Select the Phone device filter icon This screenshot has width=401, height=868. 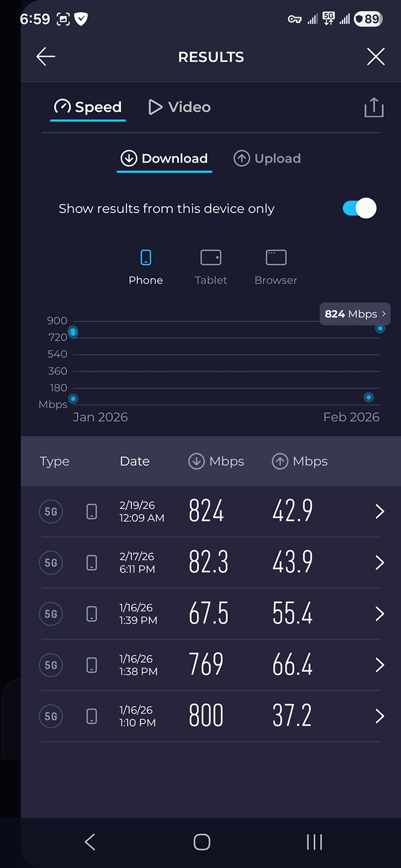click(145, 258)
